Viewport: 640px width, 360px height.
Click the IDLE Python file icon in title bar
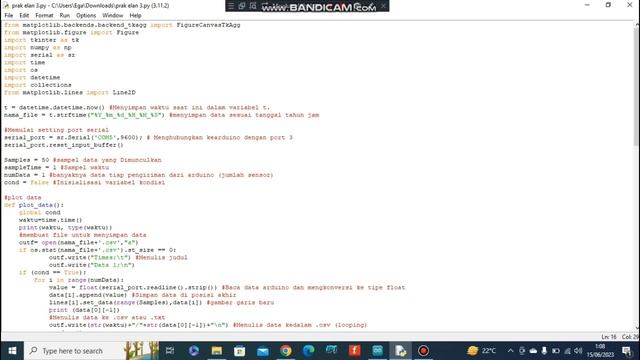pyautogui.click(x=6, y=5)
